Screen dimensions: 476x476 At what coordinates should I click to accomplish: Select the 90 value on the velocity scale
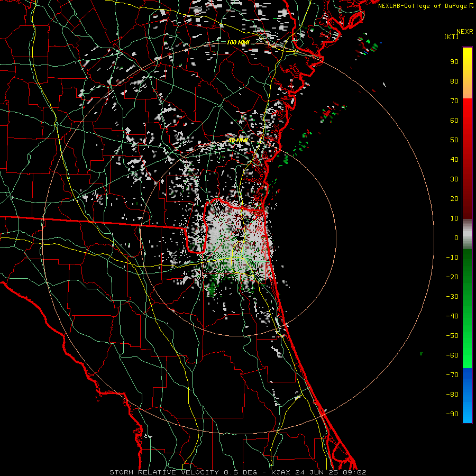pos(454,62)
